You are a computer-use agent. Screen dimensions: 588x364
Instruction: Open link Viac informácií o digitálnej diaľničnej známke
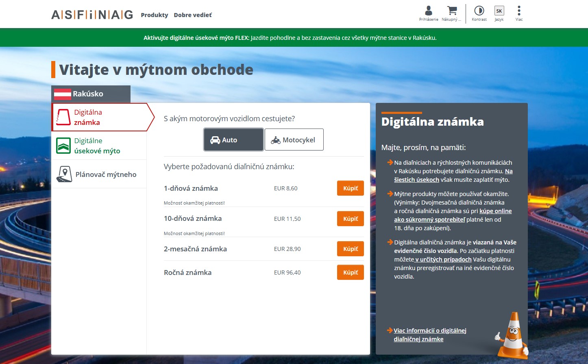429,334
